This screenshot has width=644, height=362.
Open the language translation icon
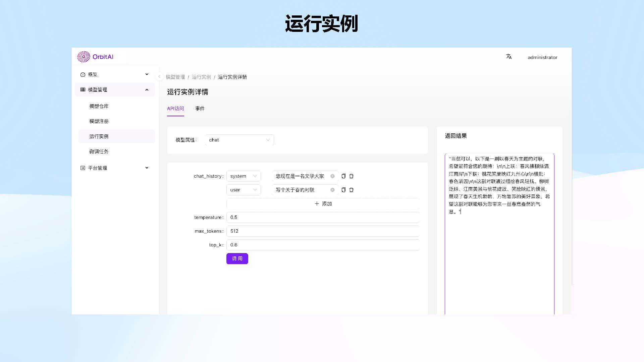coord(509,57)
